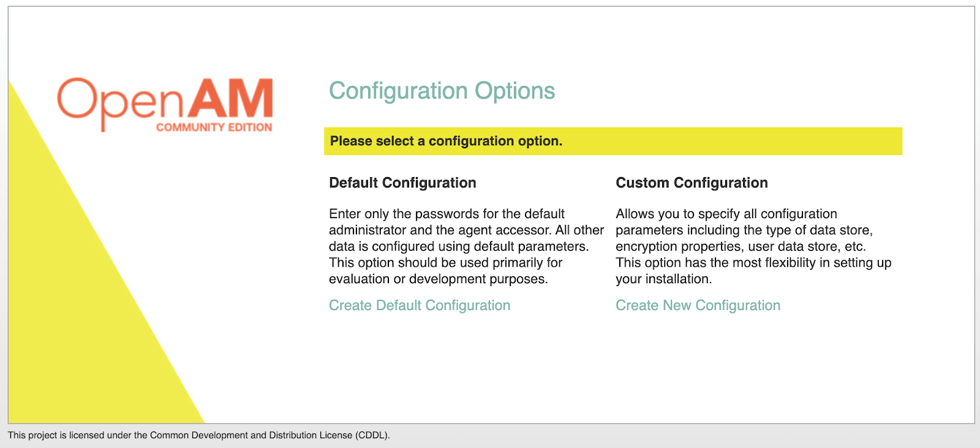980x448 pixels.
Task: Click the words 'Common Development and Distribution License'
Action: point(251,435)
